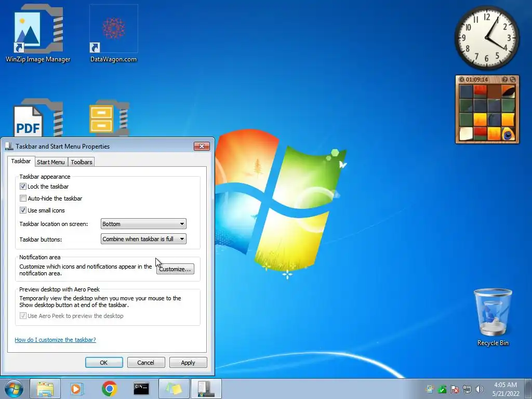The height and width of the screenshot is (399, 532).
Task: Click the analog clock gadget
Action: coord(486,37)
